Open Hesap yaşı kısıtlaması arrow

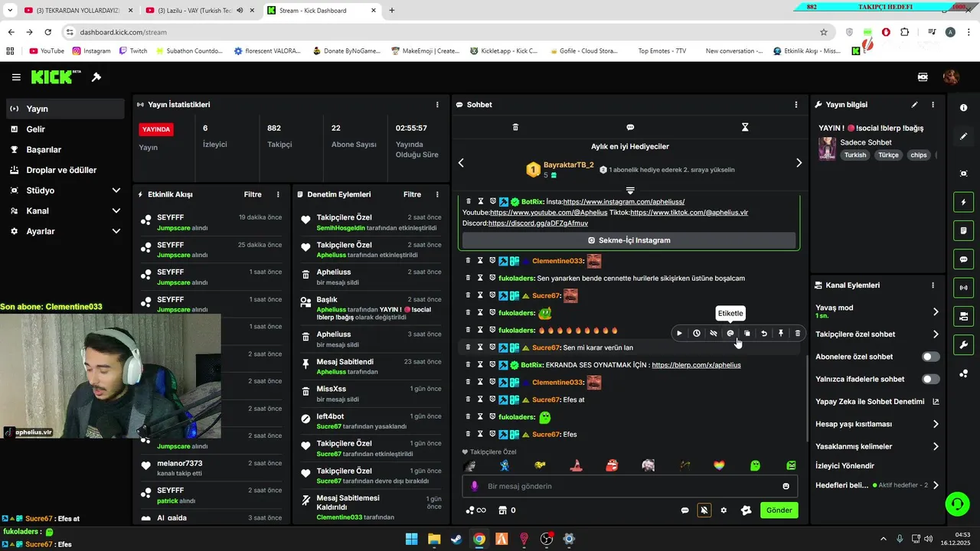coord(936,424)
